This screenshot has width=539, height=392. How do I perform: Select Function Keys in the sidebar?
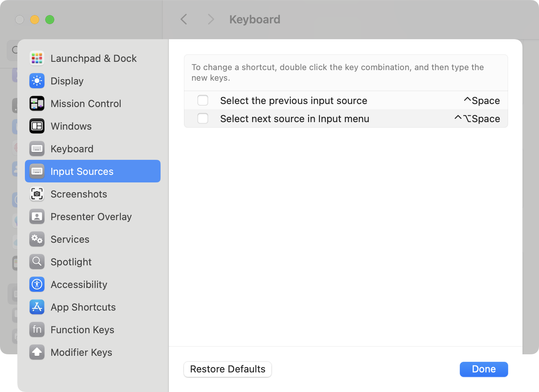[82, 330]
